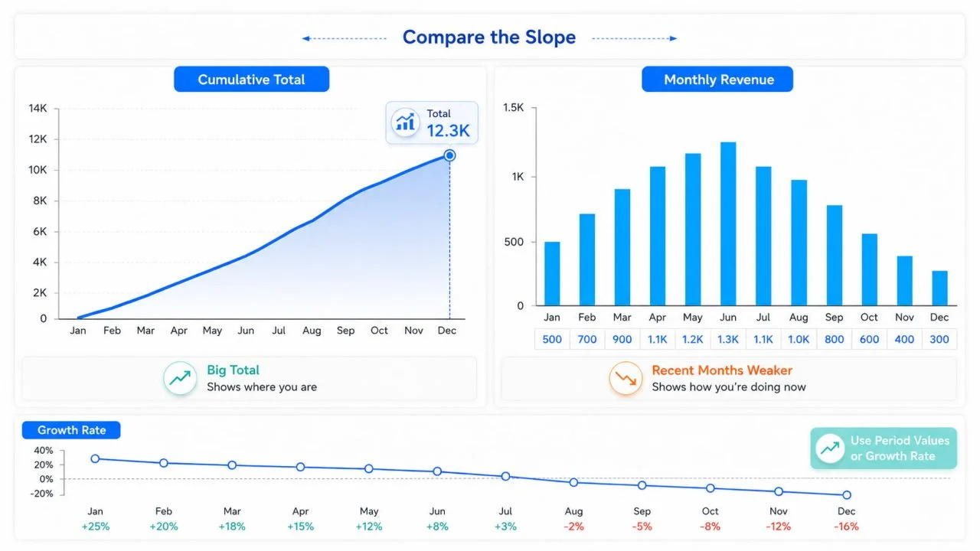Click the left dashed arrow beside the title
The width and height of the screenshot is (980, 551).
[344, 38]
